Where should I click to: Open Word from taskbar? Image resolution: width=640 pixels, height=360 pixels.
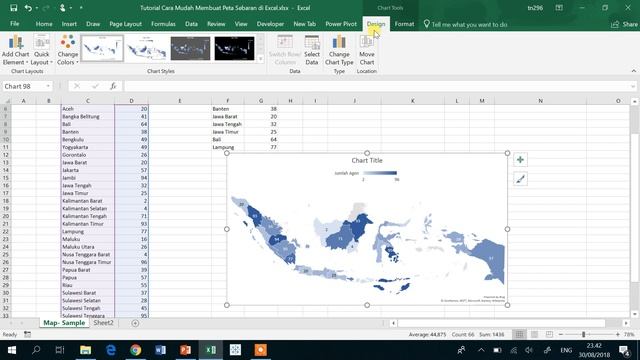160,350
